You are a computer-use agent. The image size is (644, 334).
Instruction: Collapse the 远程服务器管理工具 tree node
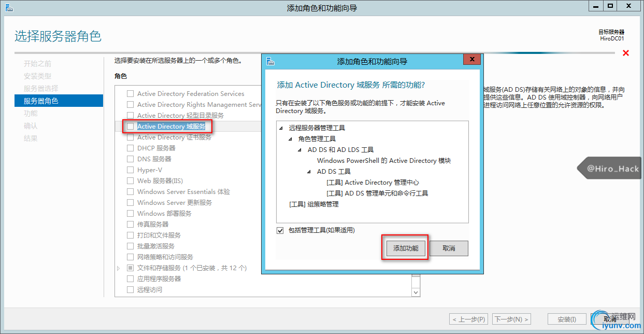pyautogui.click(x=281, y=128)
